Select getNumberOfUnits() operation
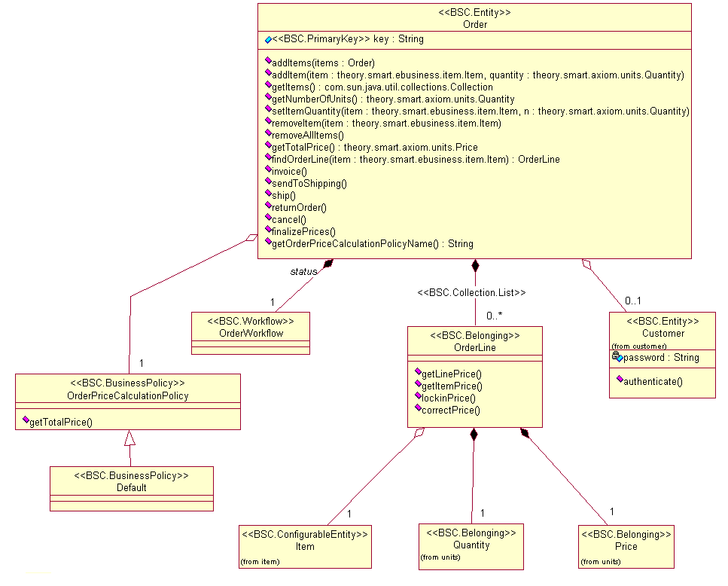 point(393,99)
